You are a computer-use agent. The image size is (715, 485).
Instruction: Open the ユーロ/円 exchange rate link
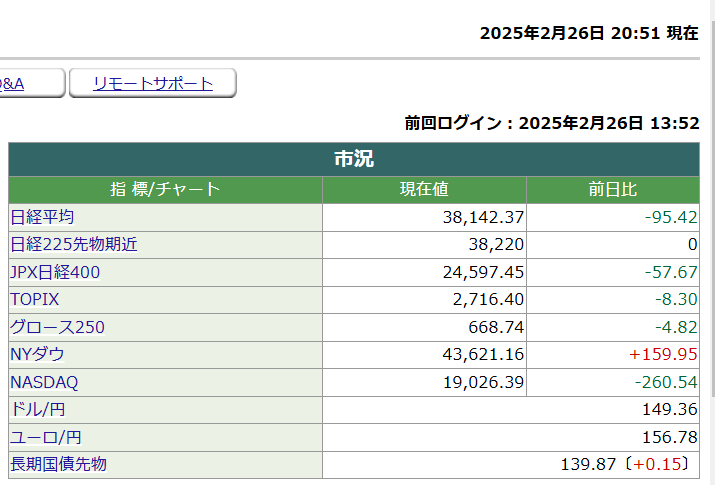pos(46,437)
